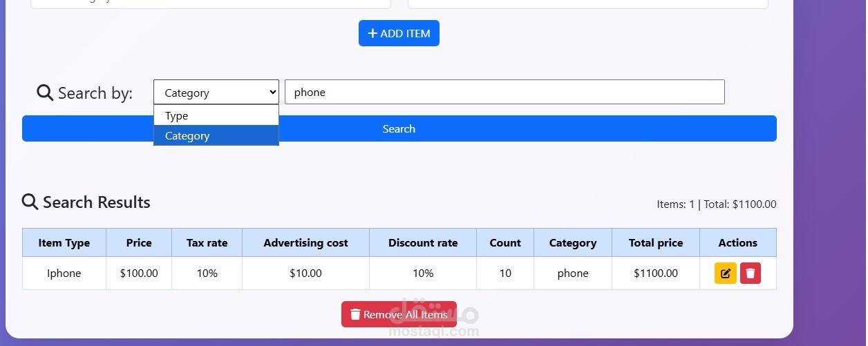Open the Search by category dropdown
The height and width of the screenshot is (346, 868).
(216, 92)
